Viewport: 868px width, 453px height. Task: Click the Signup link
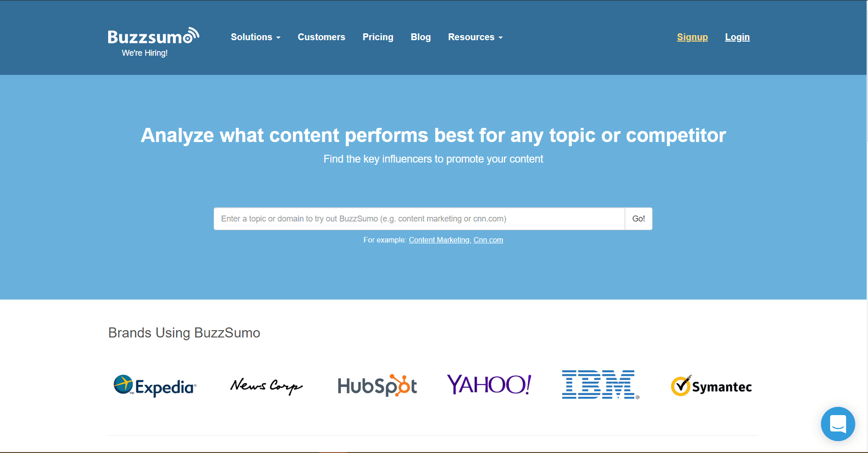pos(692,37)
